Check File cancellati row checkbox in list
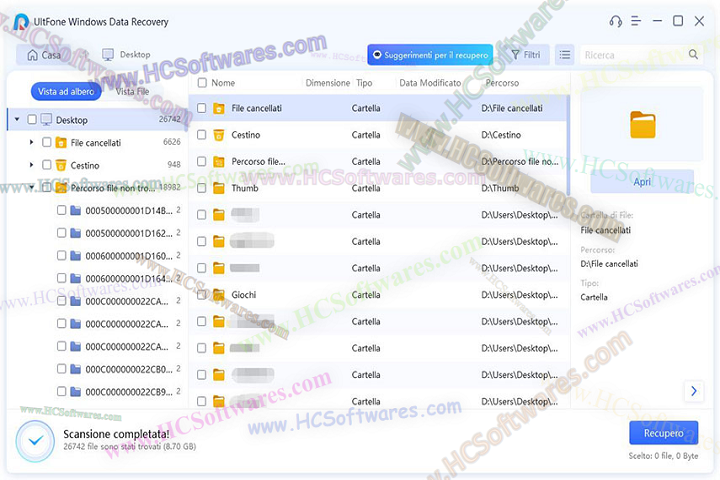The height and width of the screenshot is (480, 720). 202,108
